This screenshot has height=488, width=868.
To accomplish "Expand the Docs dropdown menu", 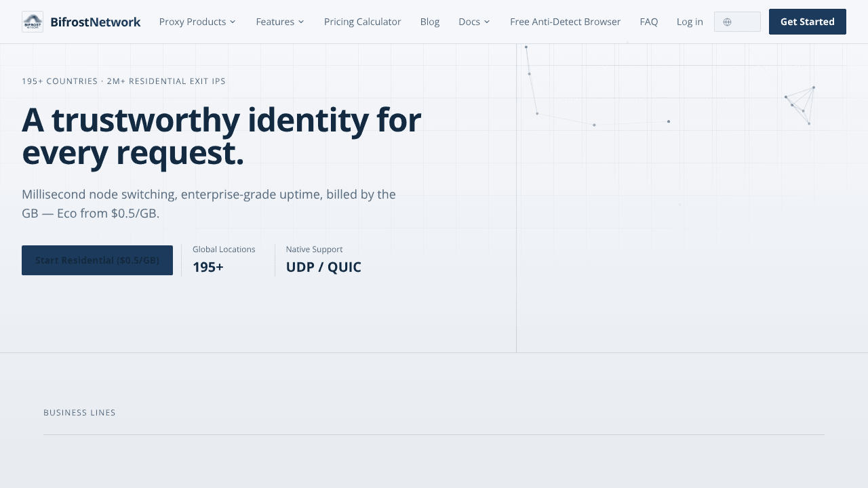I will coord(474,22).
